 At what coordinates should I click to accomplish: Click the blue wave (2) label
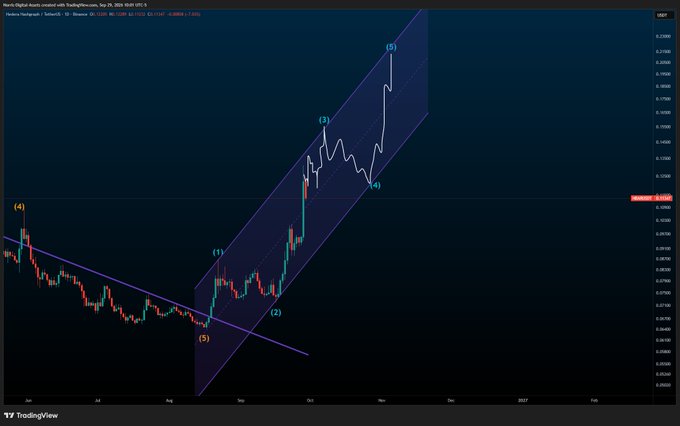(x=276, y=312)
